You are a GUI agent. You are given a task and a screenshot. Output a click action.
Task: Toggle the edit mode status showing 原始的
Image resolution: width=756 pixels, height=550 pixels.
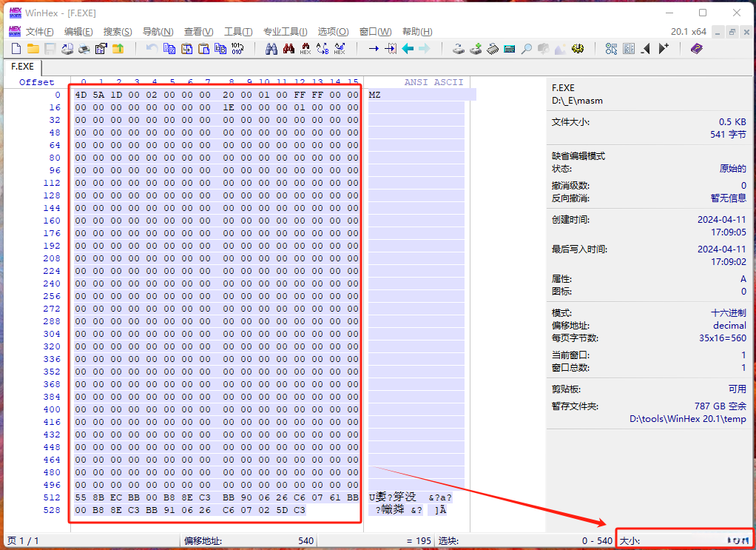coord(734,168)
